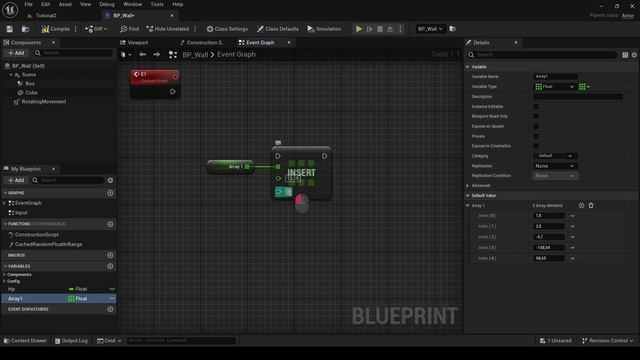The width and height of the screenshot is (640, 360).
Task: Open the Asset menu
Action: coord(65,4)
